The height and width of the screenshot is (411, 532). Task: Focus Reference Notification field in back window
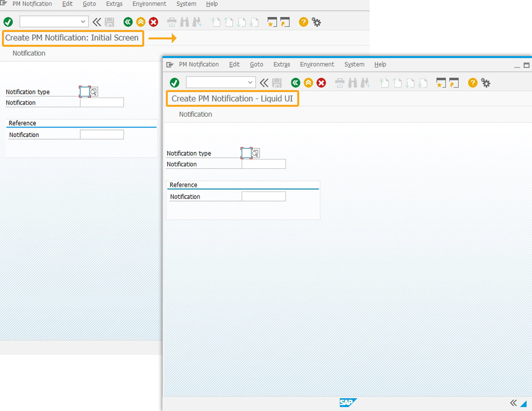102,134
